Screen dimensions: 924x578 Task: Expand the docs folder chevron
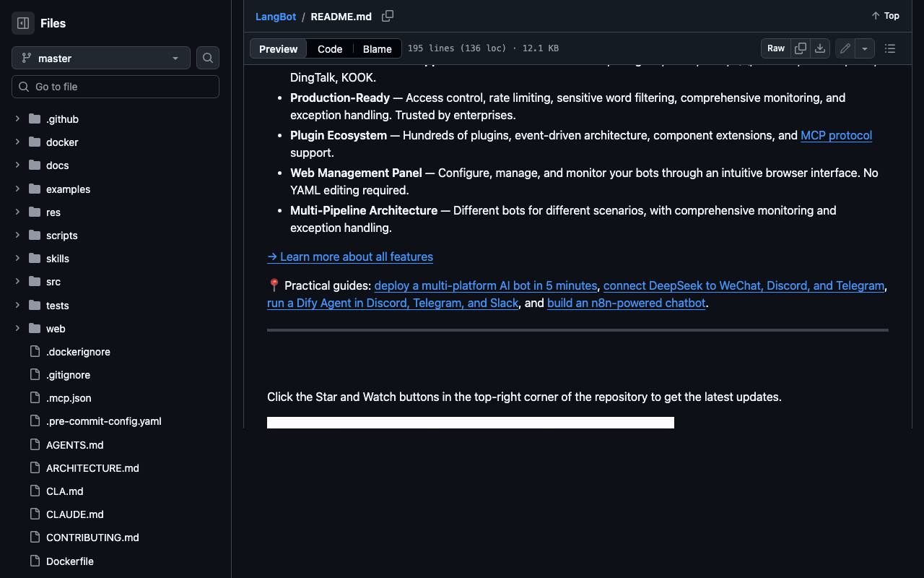[x=17, y=165]
